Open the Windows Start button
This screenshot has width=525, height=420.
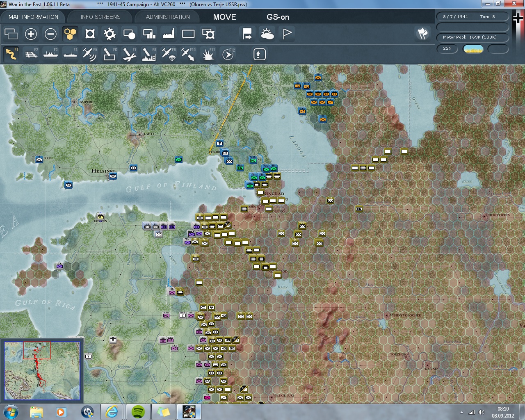click(x=11, y=411)
